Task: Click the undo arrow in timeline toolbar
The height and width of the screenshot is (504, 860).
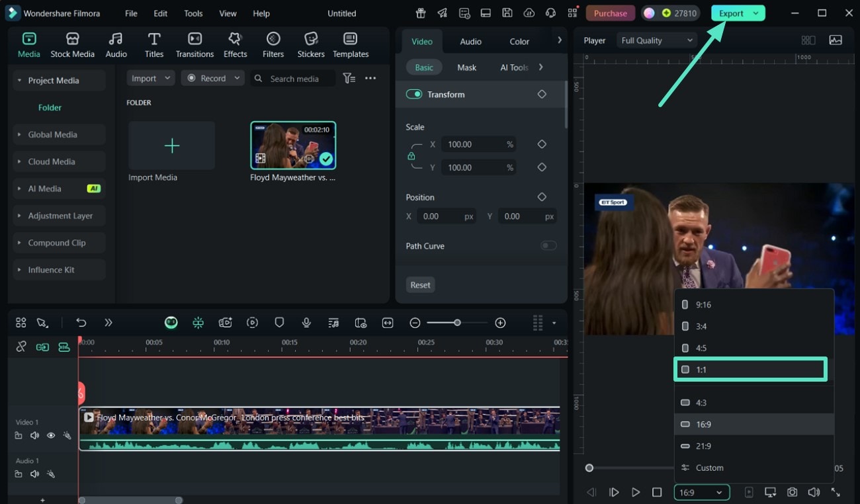Action: [x=81, y=323]
